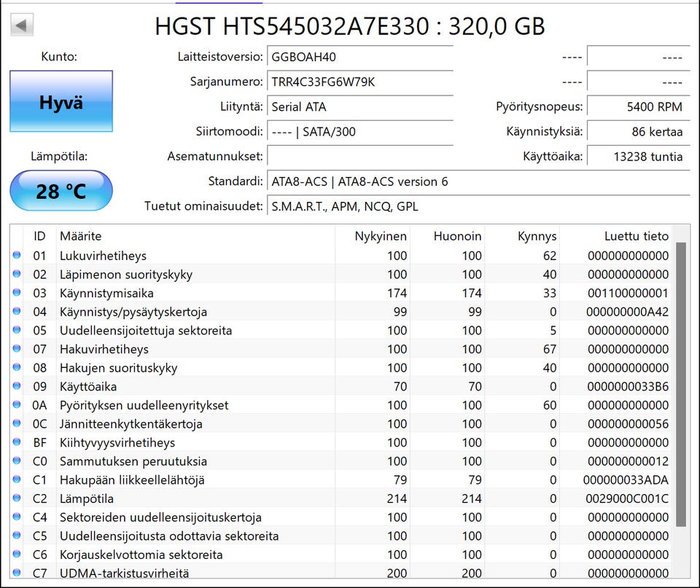700x588 pixels.
Task: Select the Uudelleensijoitettuja sektoreita text
Action: tap(146, 331)
